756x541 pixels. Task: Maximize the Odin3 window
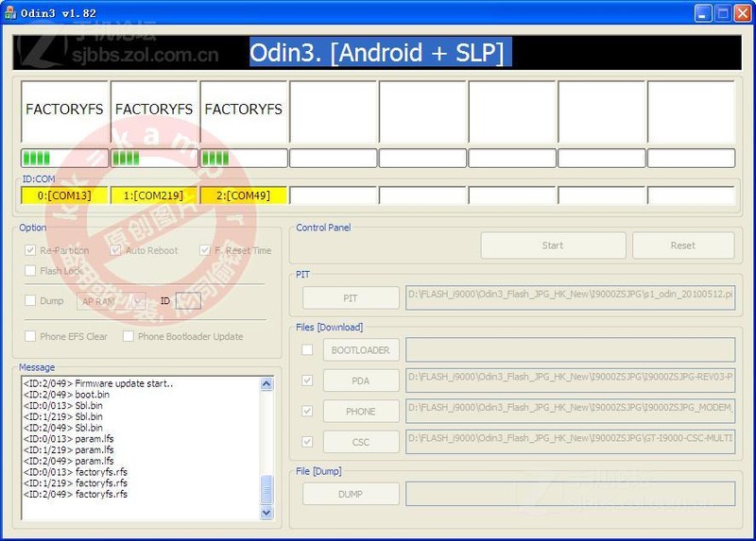coord(723,12)
